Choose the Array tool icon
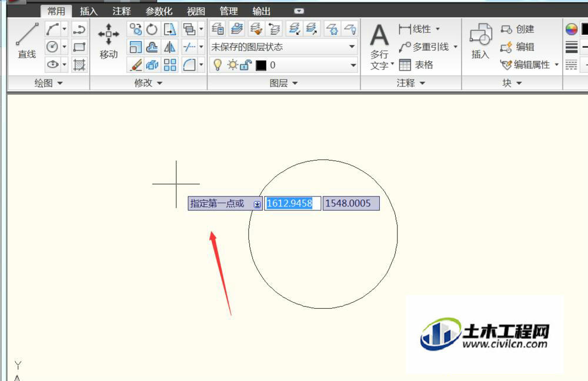Screen dimensions: 588x381 pyautogui.click(x=169, y=65)
